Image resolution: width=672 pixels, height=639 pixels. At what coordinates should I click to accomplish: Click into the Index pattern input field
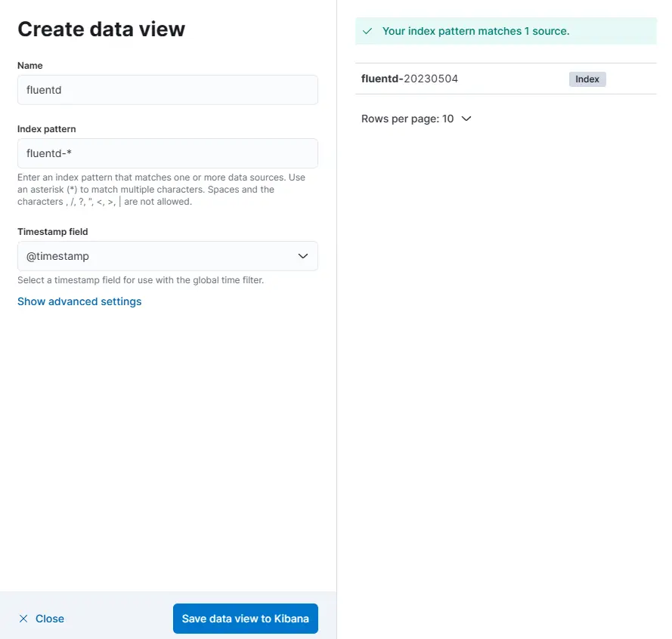pos(167,153)
